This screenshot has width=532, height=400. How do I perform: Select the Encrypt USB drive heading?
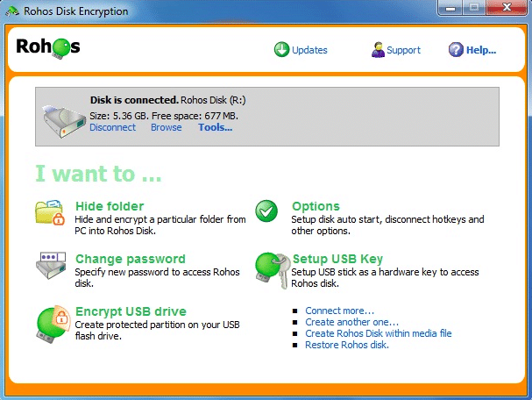click(x=131, y=311)
